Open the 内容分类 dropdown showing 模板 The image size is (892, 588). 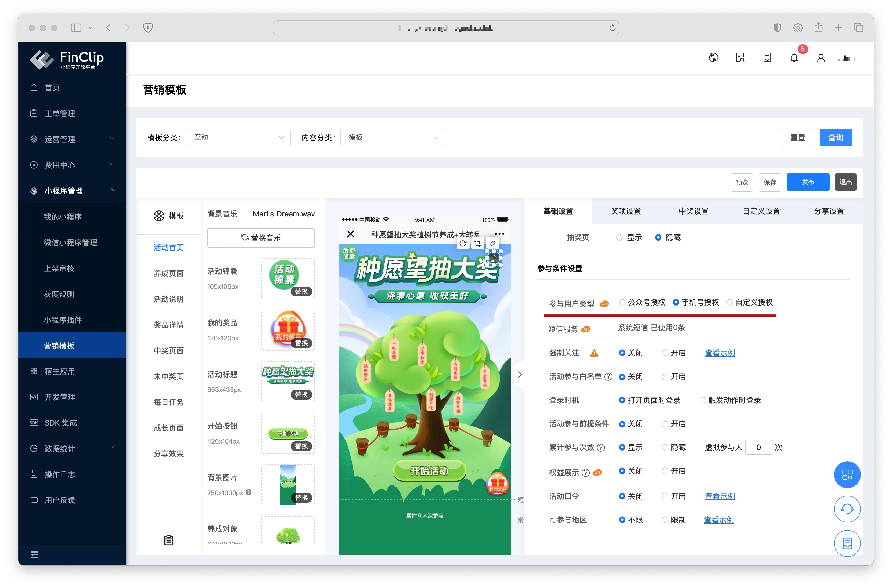[x=392, y=137]
